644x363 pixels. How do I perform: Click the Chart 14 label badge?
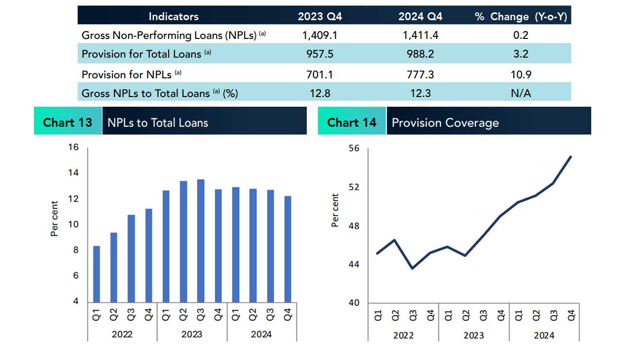click(352, 122)
